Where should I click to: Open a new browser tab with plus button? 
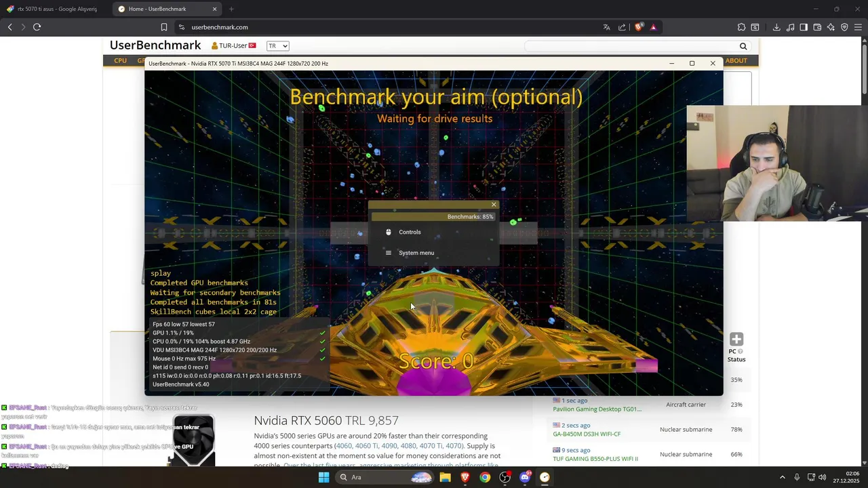click(x=231, y=9)
